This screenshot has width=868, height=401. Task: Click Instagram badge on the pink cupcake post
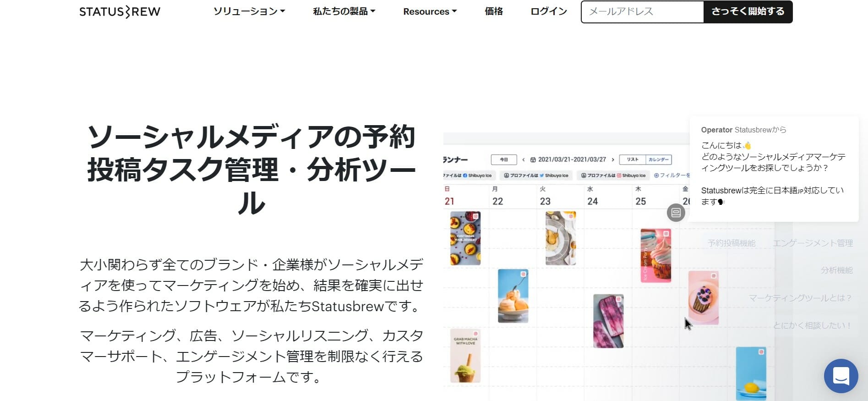tap(666, 234)
